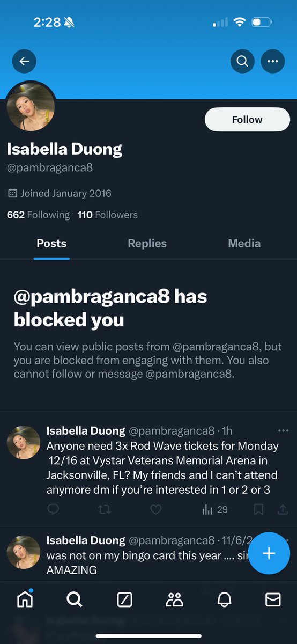Tap the Follow button
Image resolution: width=297 pixels, height=644 pixels.
tap(247, 120)
